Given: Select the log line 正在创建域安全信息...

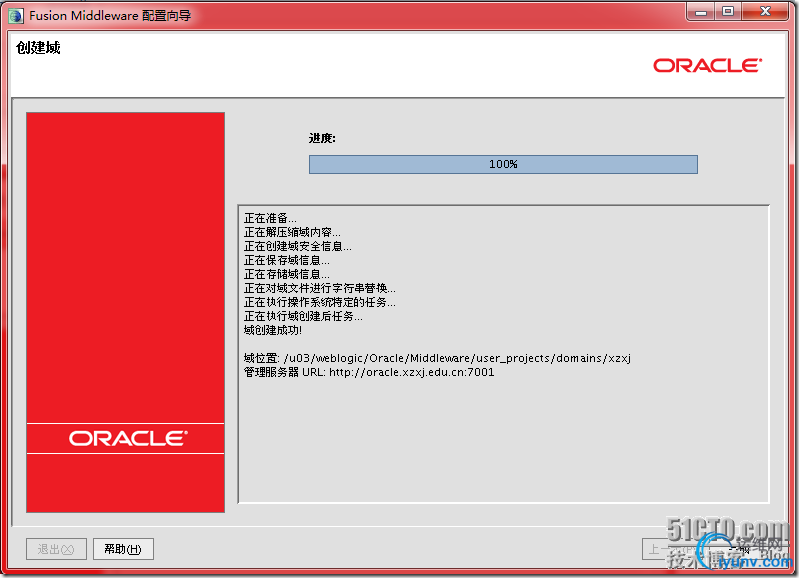Looking at the screenshot, I should pos(298,246).
